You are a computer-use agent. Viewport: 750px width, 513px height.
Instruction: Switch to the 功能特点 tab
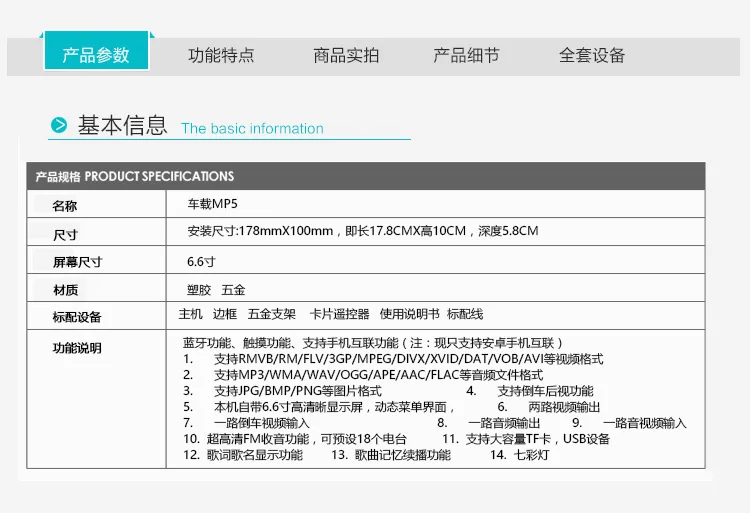point(221,55)
